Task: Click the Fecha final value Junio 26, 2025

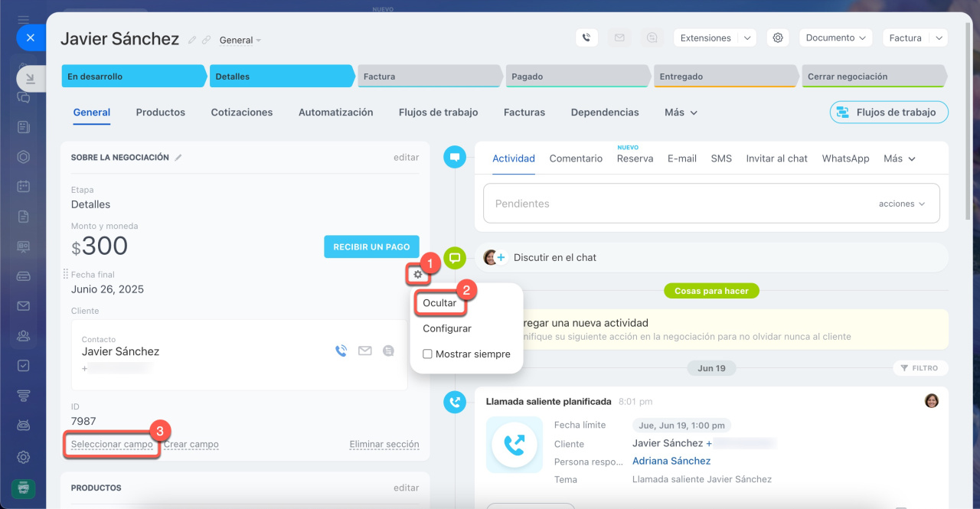Action: coord(107,289)
